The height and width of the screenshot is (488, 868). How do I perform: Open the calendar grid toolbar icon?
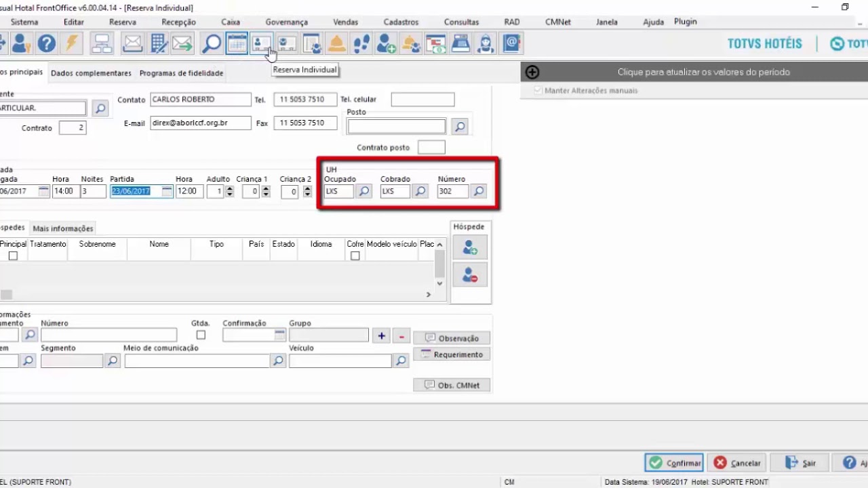click(x=237, y=43)
